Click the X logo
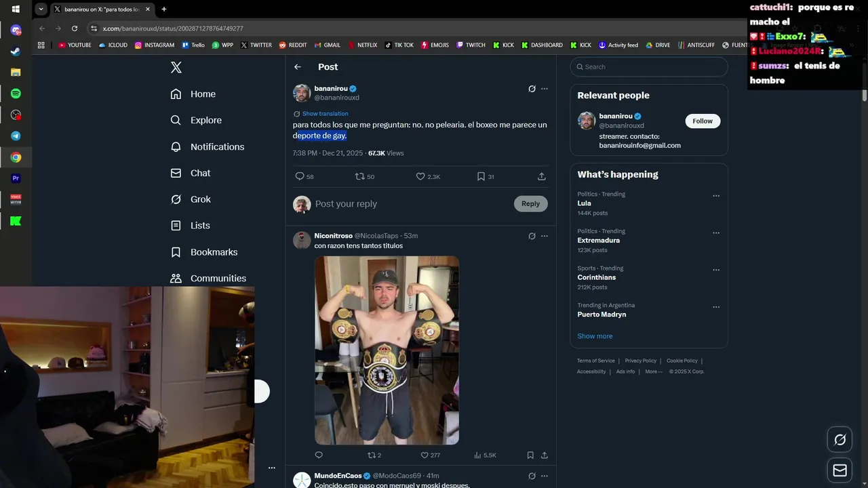Viewport: 868px width, 488px height. [176, 67]
